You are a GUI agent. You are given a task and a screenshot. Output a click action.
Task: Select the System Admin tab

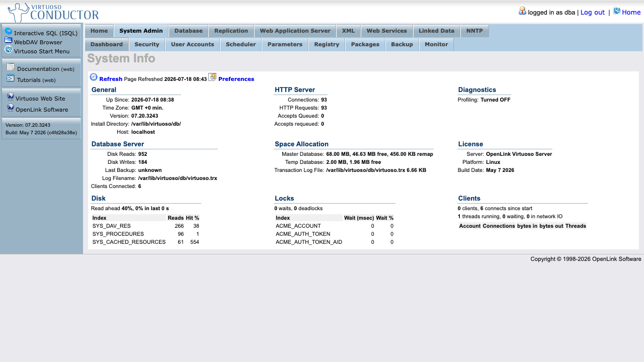pyautogui.click(x=141, y=31)
